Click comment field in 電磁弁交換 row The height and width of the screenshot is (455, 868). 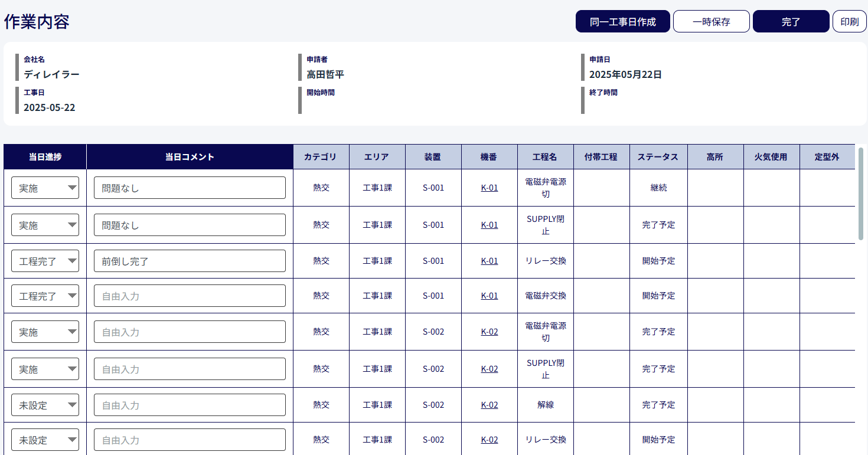pyautogui.click(x=190, y=296)
